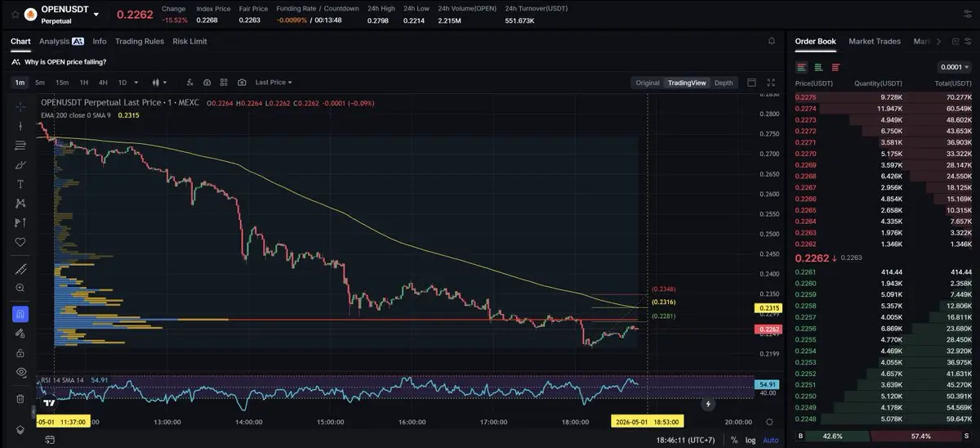Viewport: 980px width, 448px height.
Task: Click the TradingView logo in chart corner
Action: tap(49, 402)
